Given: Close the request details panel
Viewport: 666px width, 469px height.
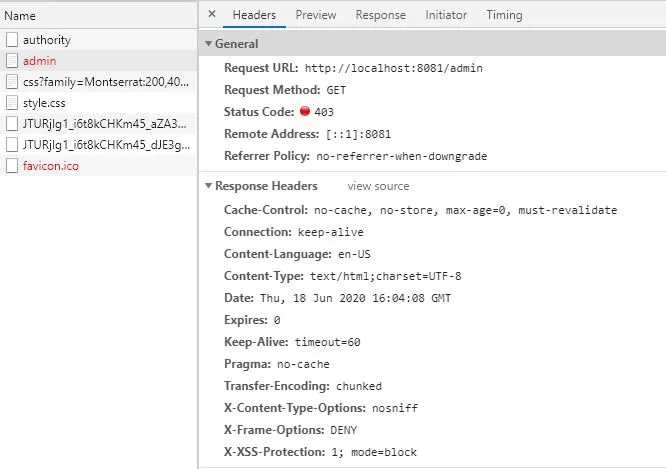Looking at the screenshot, I should point(212,15).
